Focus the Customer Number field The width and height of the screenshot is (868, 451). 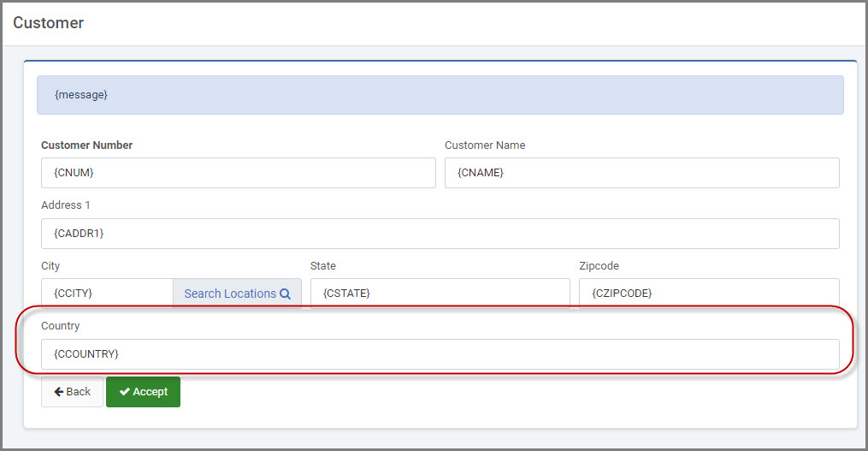(x=239, y=173)
